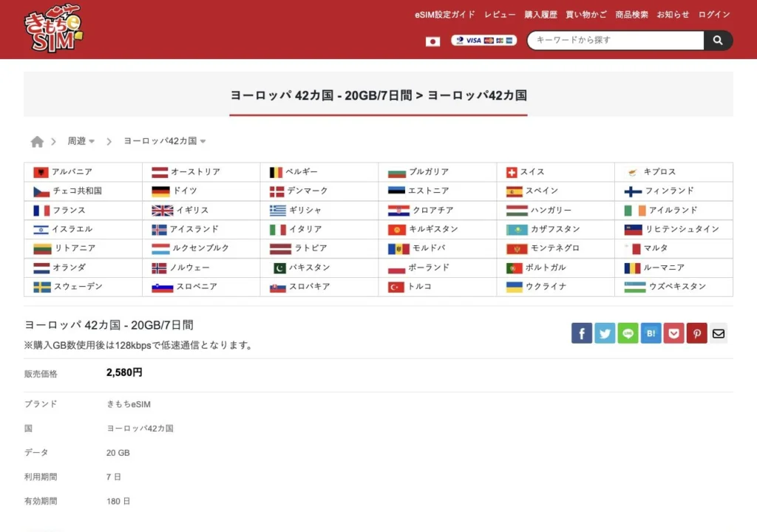Click the Greece flag icon

pos(278,211)
